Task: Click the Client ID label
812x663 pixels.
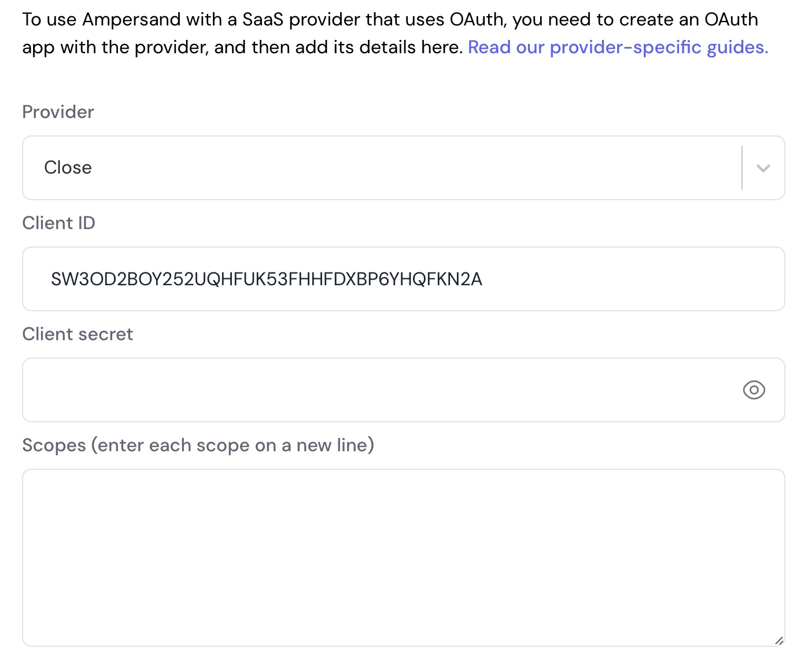Action: click(58, 223)
